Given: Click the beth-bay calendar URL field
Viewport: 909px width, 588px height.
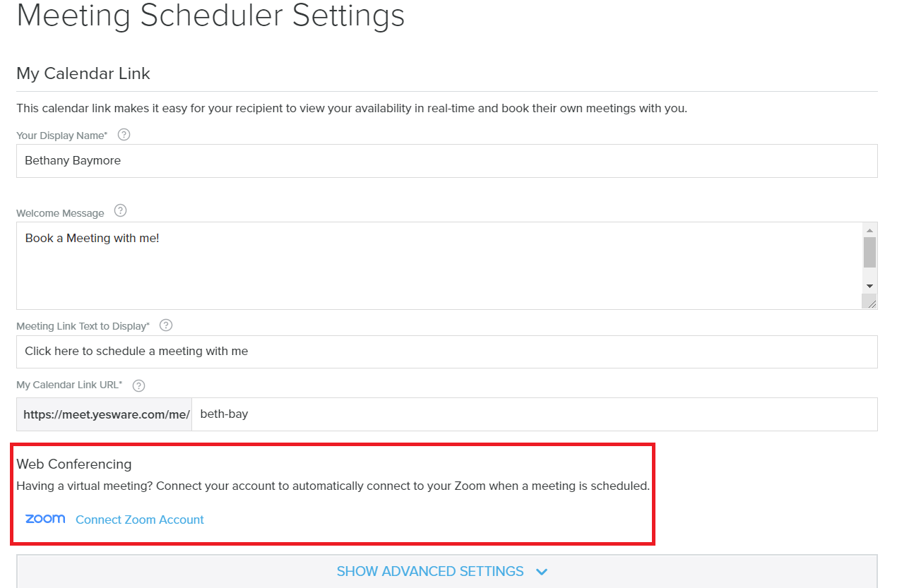Looking at the screenshot, I should point(534,414).
